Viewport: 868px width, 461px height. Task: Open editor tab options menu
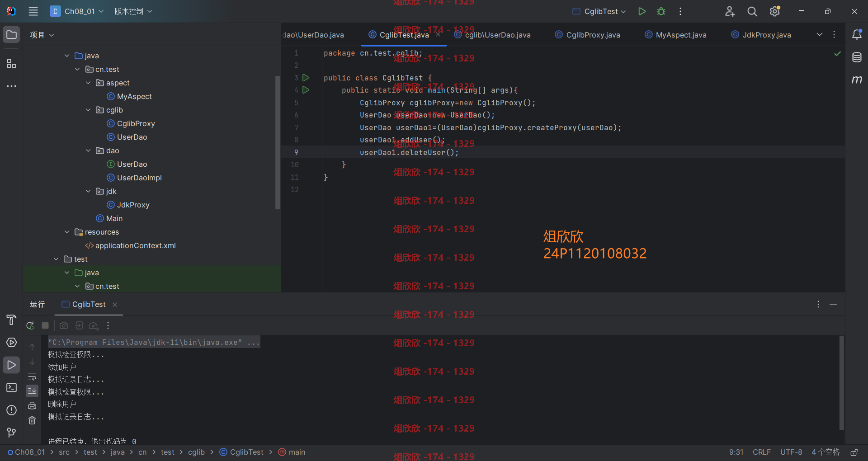pyautogui.click(x=834, y=34)
